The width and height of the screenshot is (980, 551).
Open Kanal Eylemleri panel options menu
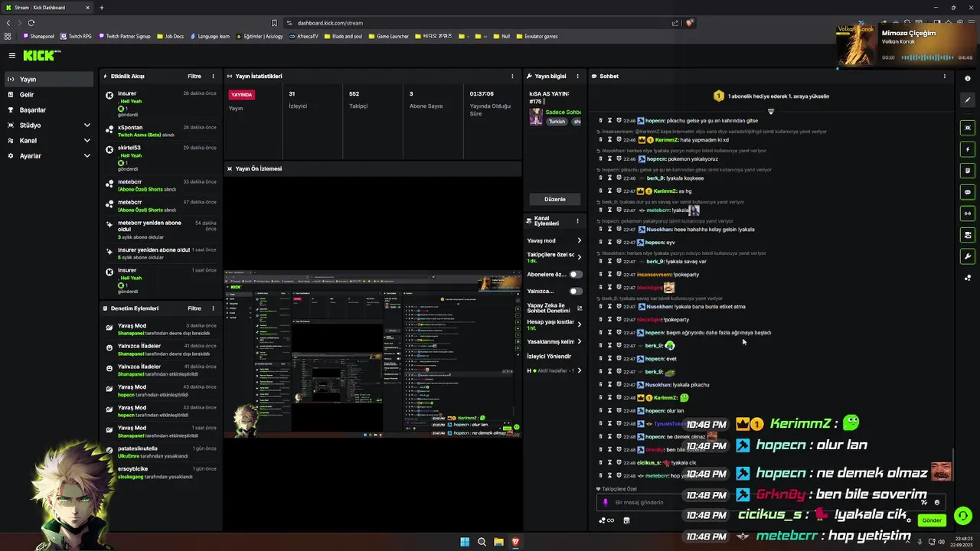577,220
